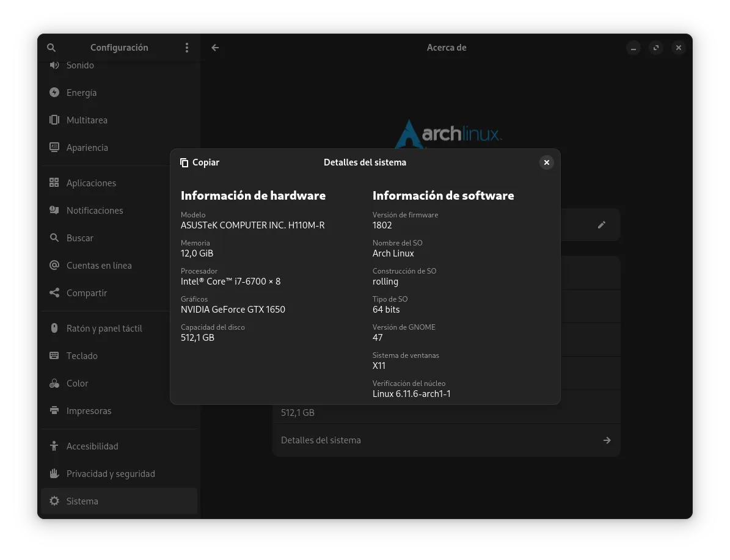Click the graphics value NVIDIA GeForce GTX 1650

pyautogui.click(x=233, y=310)
